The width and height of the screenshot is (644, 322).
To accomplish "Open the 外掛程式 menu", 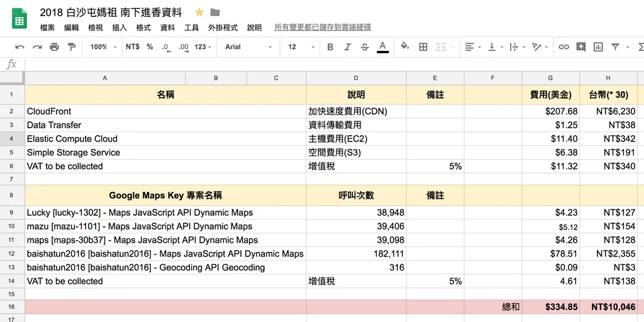I will 223,28.
